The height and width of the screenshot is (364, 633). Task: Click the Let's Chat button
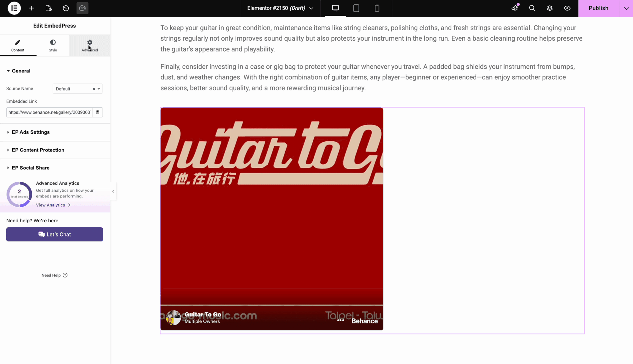(54, 234)
